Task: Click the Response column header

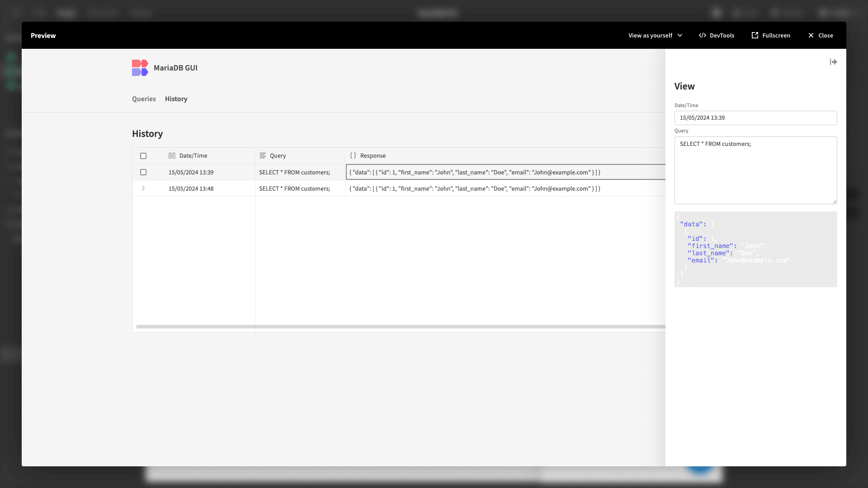Action: [505, 156]
